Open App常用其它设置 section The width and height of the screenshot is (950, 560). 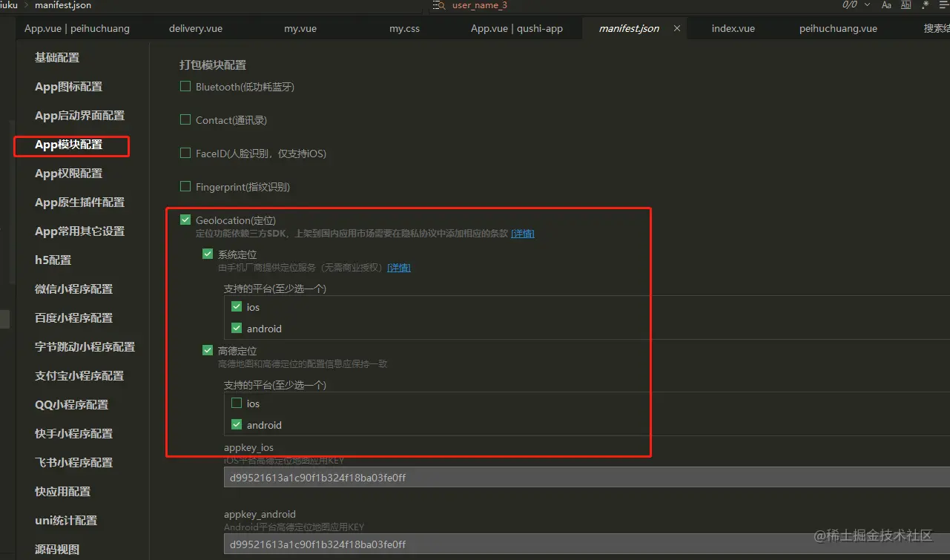tap(80, 231)
